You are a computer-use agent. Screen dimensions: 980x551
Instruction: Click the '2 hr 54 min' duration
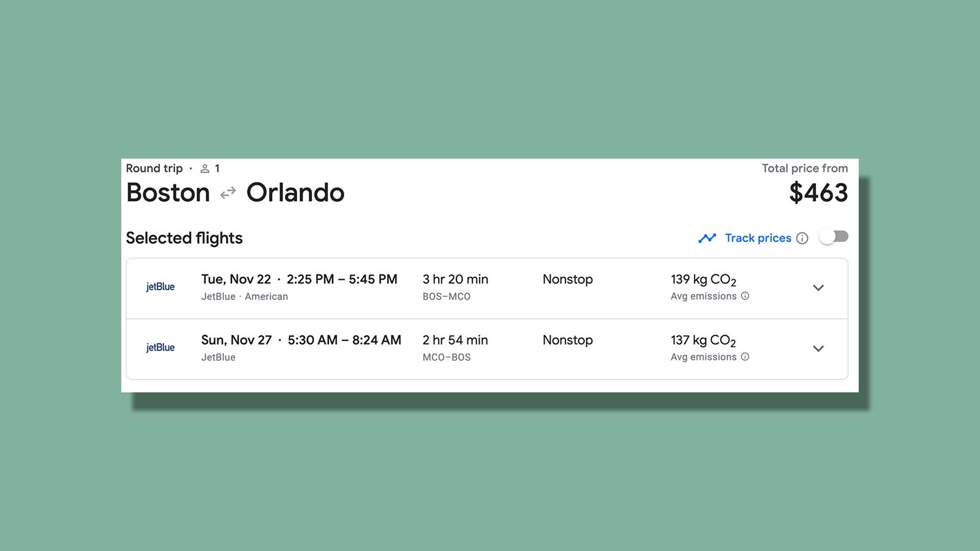pyautogui.click(x=455, y=340)
